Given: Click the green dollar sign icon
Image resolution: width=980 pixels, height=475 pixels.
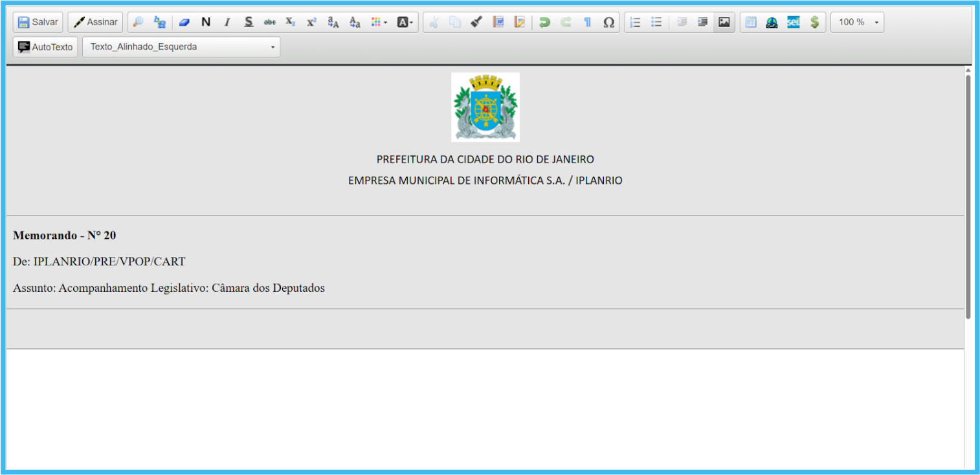Looking at the screenshot, I should (814, 22).
